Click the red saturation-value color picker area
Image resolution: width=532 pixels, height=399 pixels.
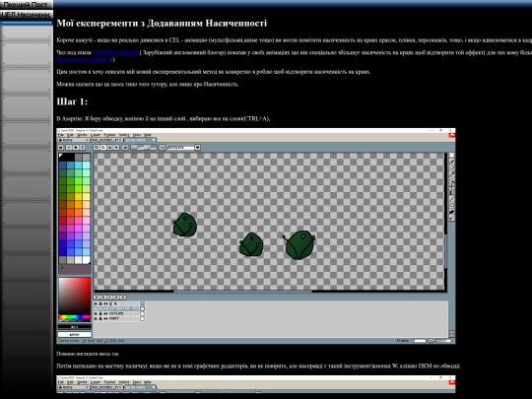click(x=75, y=297)
